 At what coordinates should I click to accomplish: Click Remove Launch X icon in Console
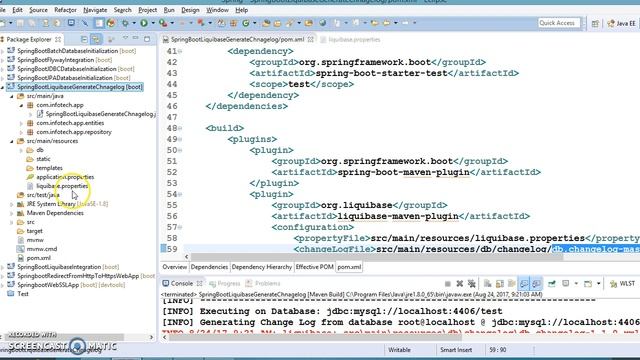(460, 284)
